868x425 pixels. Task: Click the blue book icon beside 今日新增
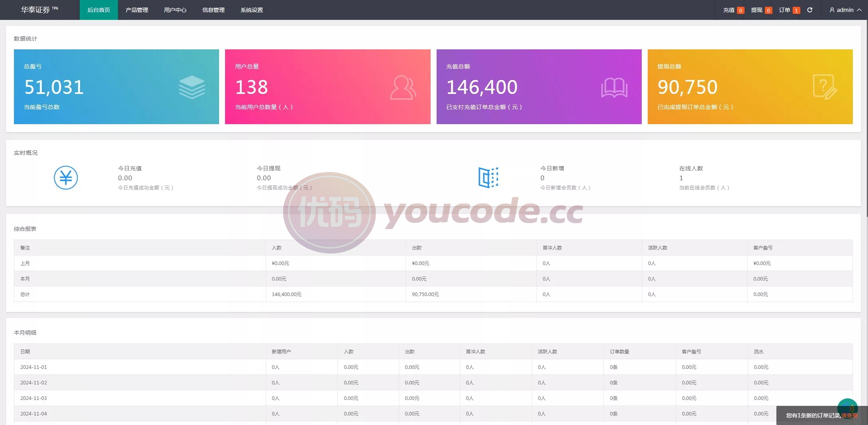click(488, 177)
